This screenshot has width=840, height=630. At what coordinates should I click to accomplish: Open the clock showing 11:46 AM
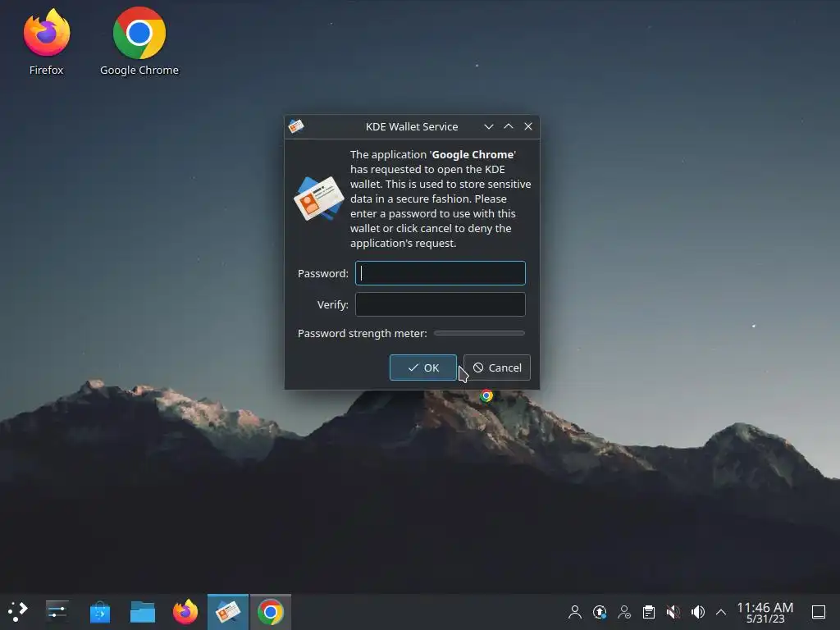pyautogui.click(x=765, y=612)
